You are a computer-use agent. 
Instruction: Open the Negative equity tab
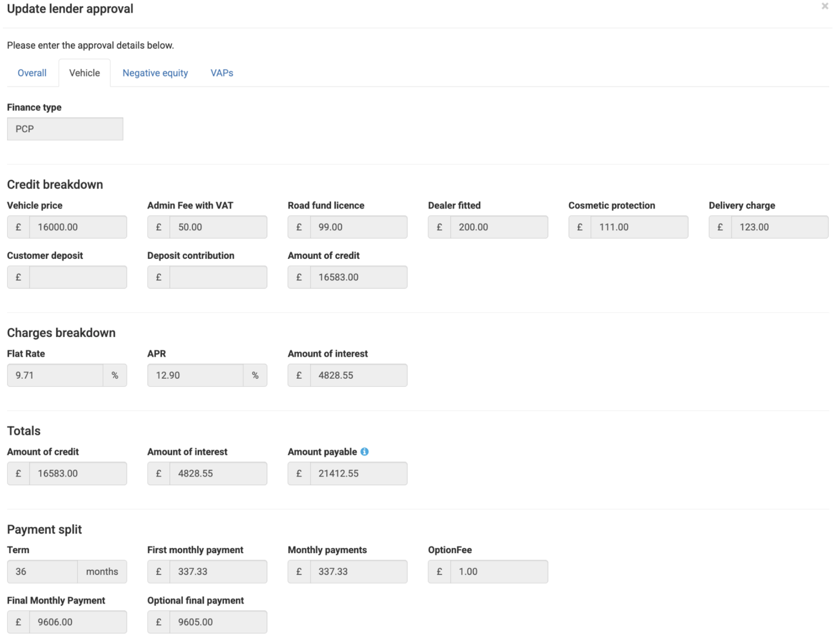(x=155, y=73)
